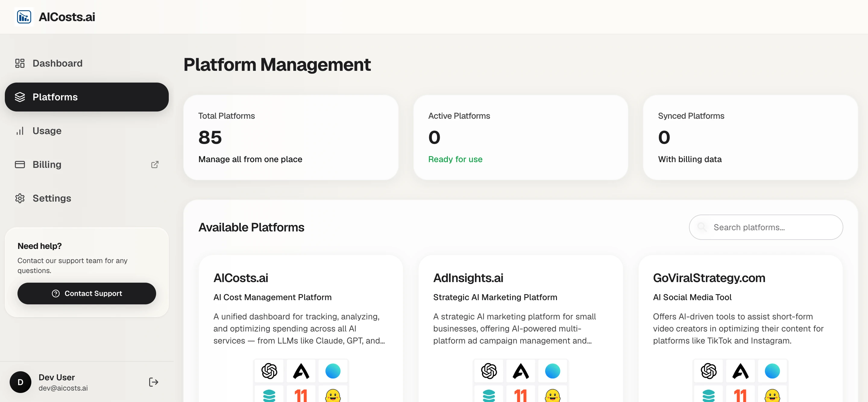Click AI Social Media Tool subtitle
This screenshot has height=402, width=868.
coord(692,297)
